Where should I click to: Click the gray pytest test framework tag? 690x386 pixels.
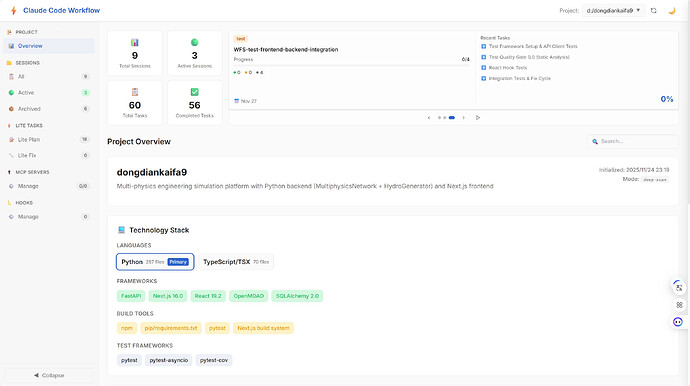tap(129, 360)
